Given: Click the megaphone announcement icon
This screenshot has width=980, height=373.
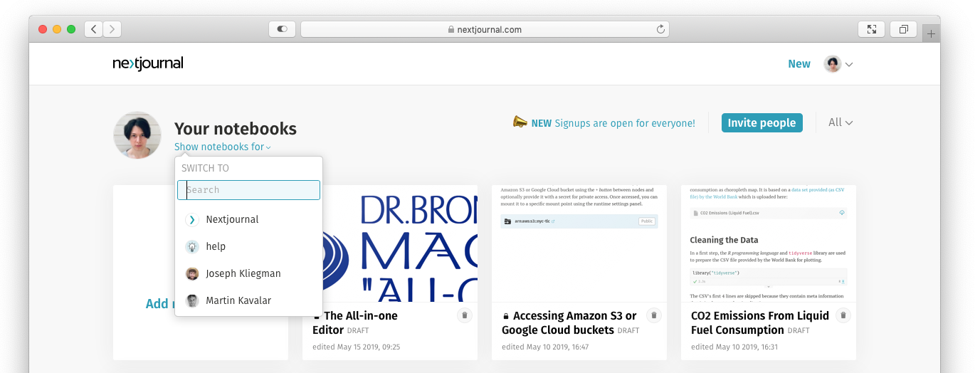Looking at the screenshot, I should pyautogui.click(x=520, y=122).
